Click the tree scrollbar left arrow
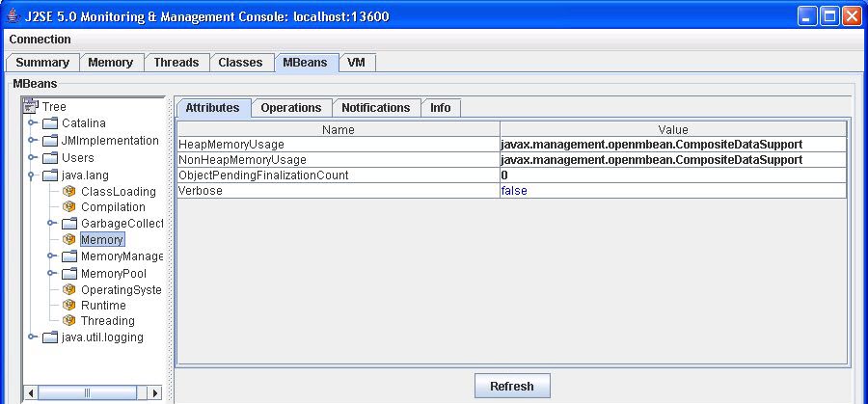 (32, 393)
